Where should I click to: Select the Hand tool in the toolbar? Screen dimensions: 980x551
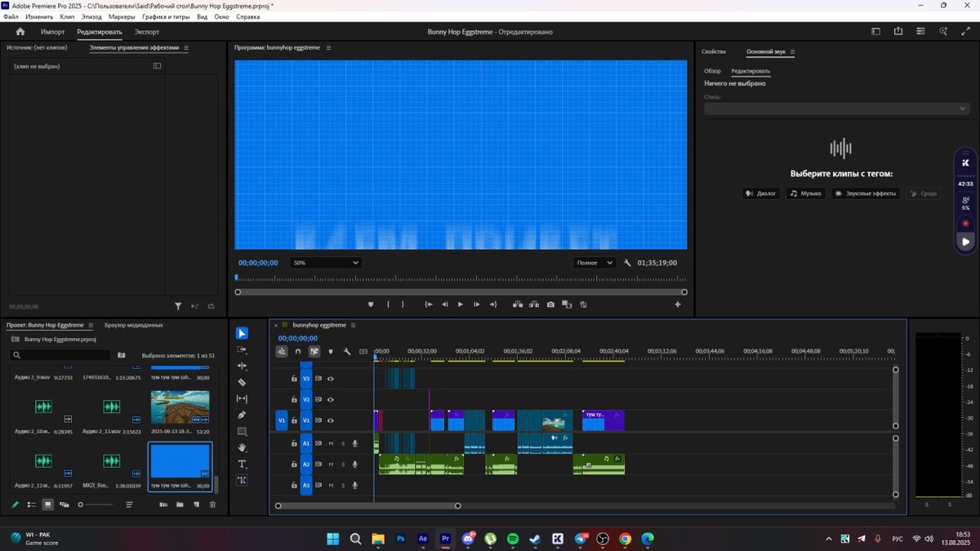(x=242, y=447)
